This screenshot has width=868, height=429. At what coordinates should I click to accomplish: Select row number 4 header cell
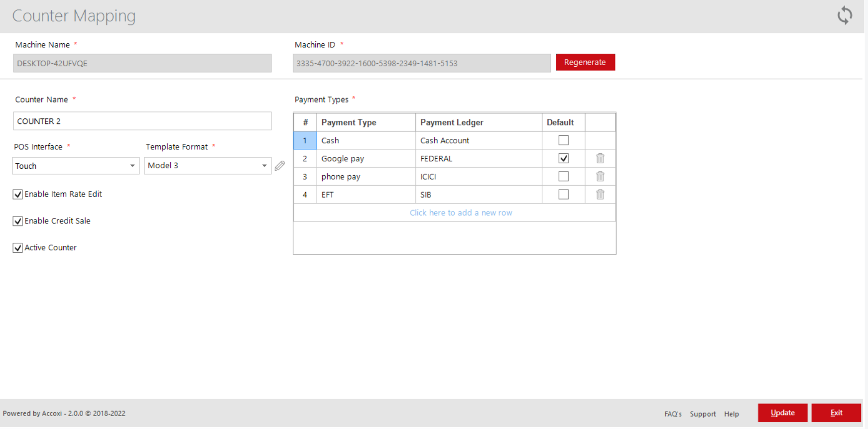coord(305,195)
